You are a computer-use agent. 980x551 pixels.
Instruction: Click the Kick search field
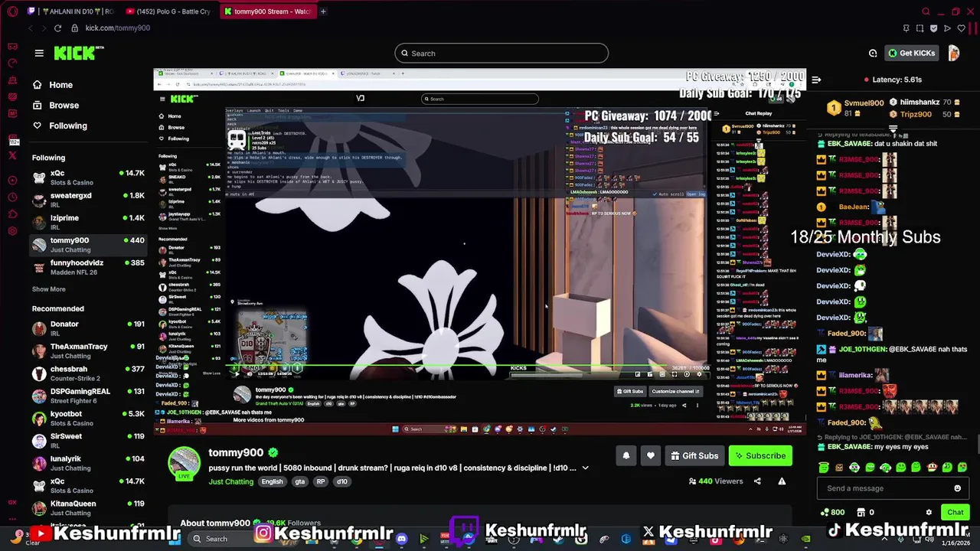point(501,53)
